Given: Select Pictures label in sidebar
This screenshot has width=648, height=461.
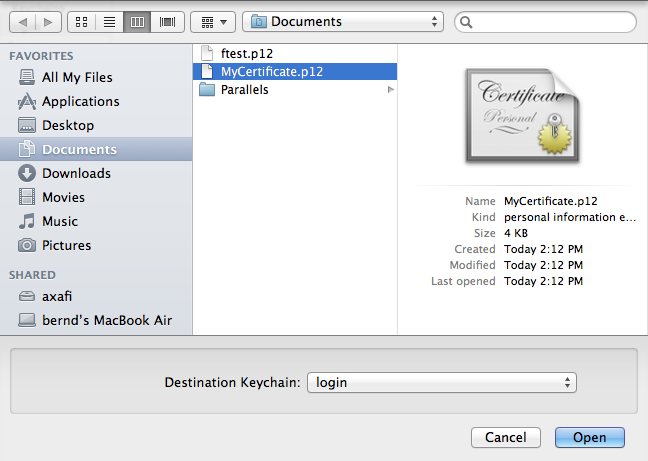Looking at the screenshot, I should pyautogui.click(x=67, y=245).
